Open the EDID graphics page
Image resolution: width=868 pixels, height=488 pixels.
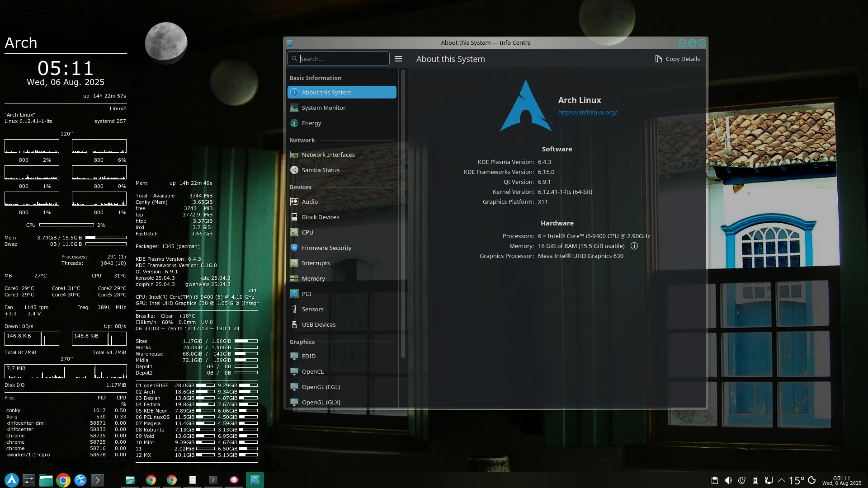coord(342,356)
